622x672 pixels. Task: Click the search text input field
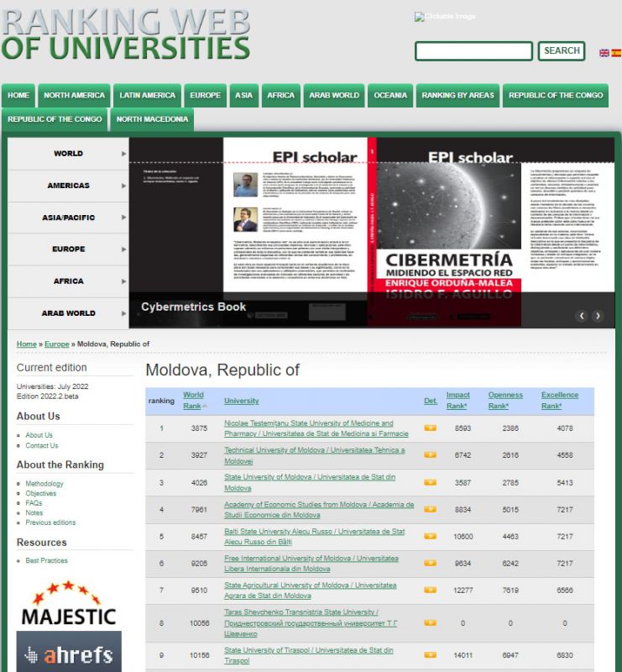473,51
